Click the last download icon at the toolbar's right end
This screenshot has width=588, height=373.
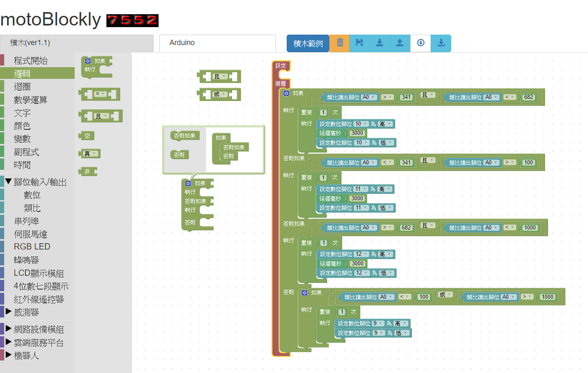pos(441,43)
